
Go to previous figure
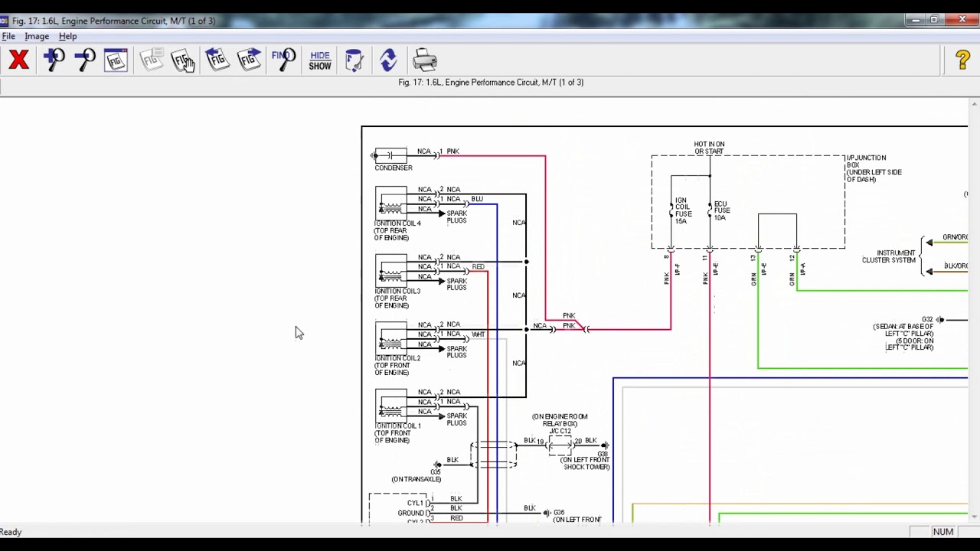pos(217,60)
